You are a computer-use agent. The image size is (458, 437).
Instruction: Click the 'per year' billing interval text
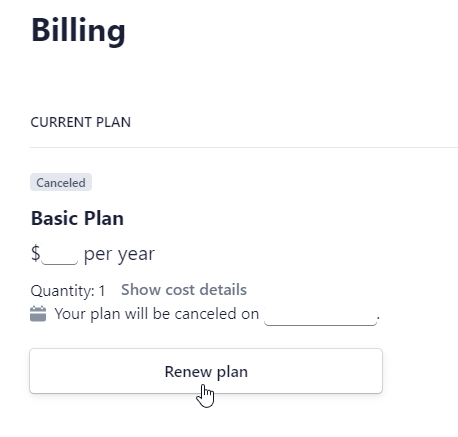pyautogui.click(x=119, y=255)
